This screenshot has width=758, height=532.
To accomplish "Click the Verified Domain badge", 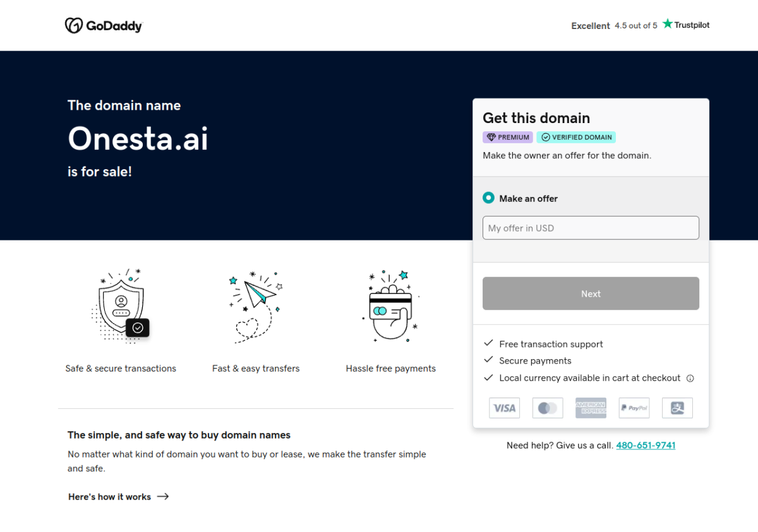I will click(x=576, y=137).
